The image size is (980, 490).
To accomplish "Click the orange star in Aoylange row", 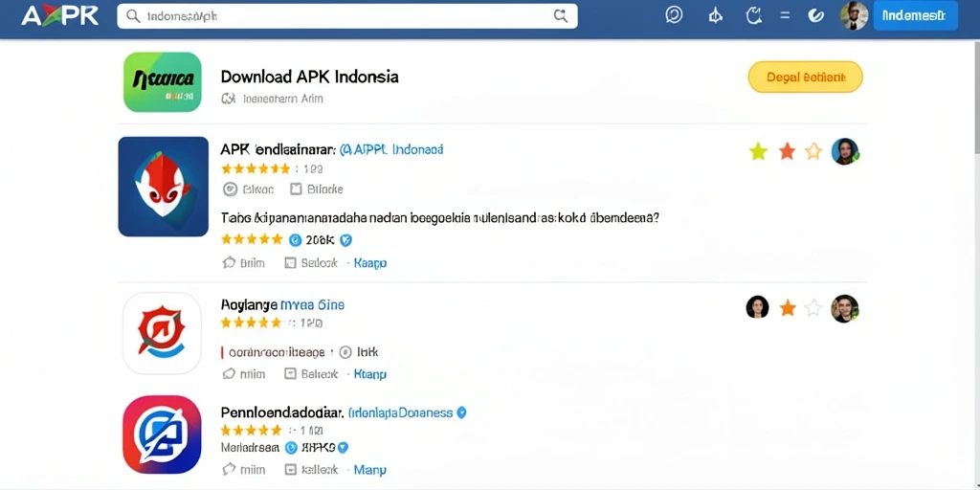I will coord(789,307).
